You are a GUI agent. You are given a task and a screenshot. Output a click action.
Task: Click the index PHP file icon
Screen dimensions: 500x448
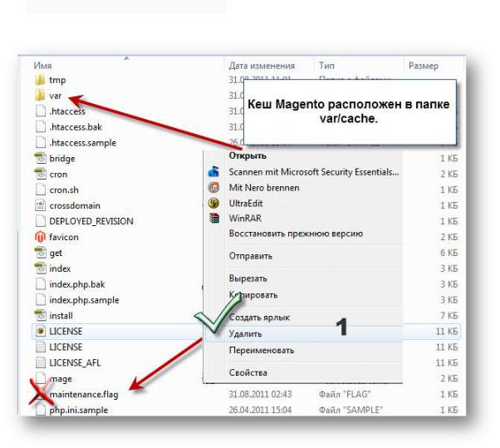click(x=41, y=268)
